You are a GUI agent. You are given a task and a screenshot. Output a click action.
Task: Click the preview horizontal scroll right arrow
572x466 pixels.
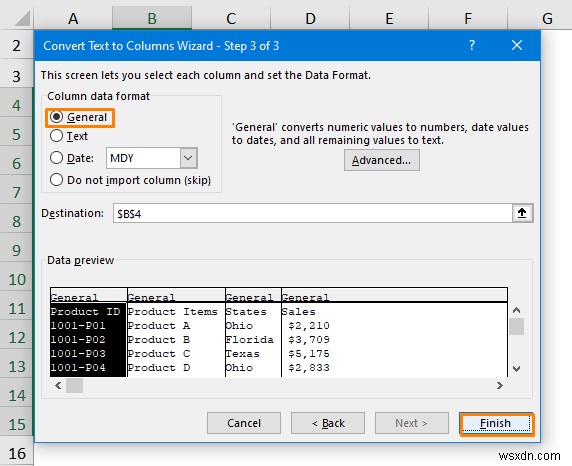click(x=500, y=385)
